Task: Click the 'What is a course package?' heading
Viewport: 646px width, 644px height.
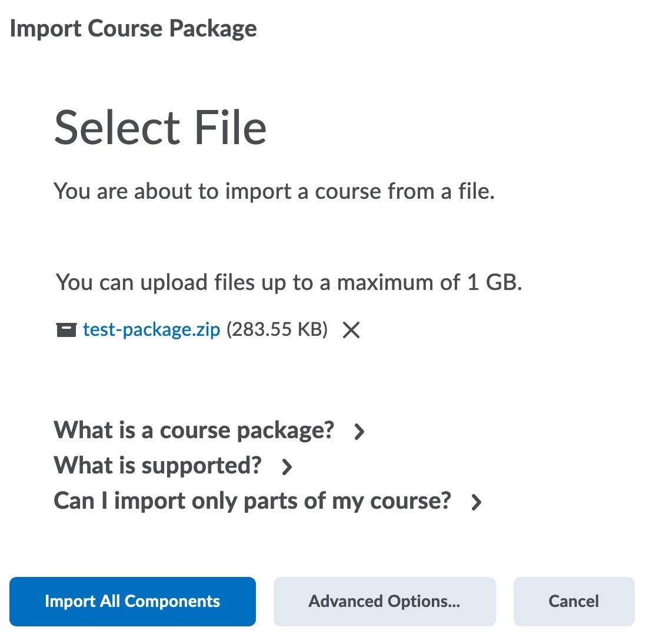Action: tap(194, 431)
